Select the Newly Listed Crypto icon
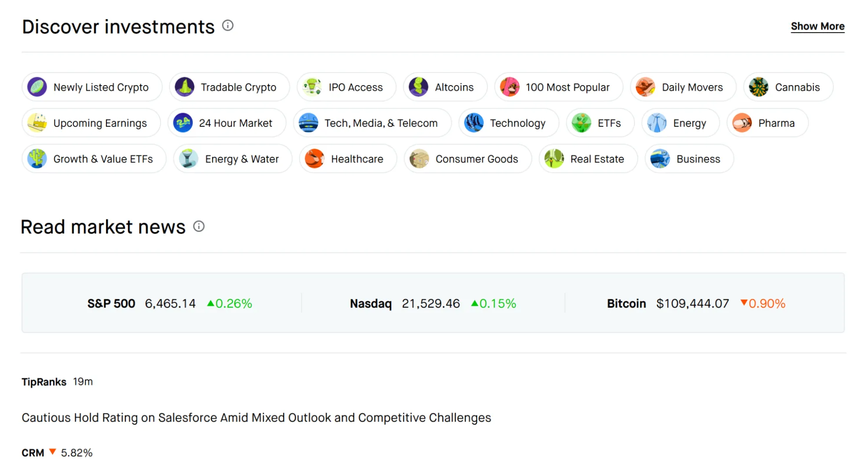The image size is (868, 472). pos(37,87)
